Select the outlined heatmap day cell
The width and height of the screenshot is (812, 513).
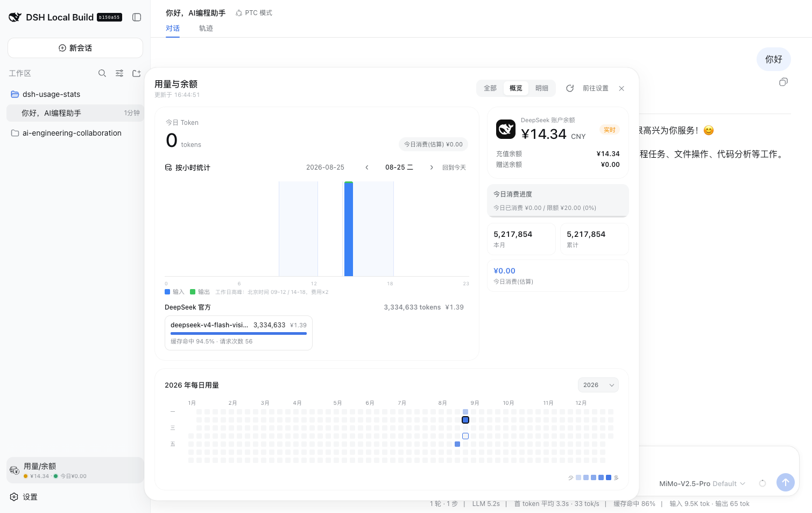tap(465, 436)
